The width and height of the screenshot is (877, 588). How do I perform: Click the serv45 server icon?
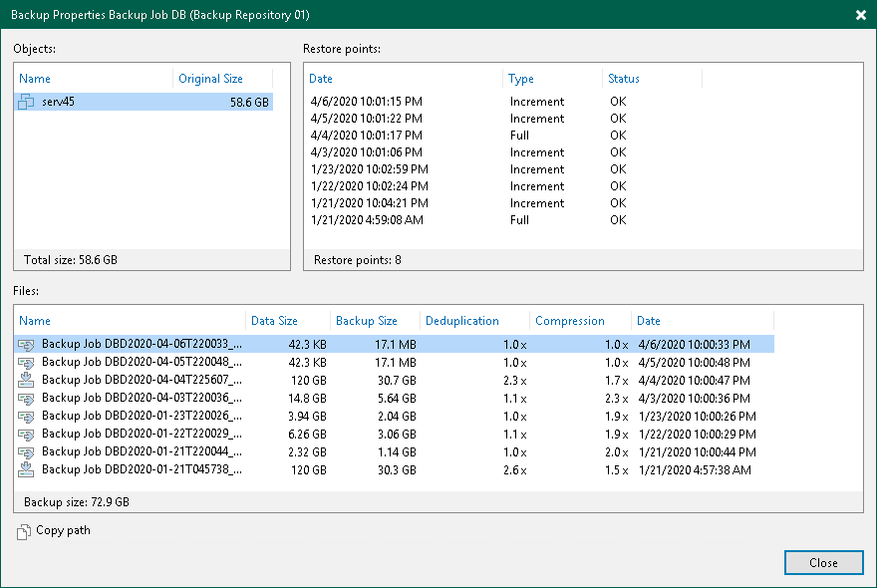[28, 103]
